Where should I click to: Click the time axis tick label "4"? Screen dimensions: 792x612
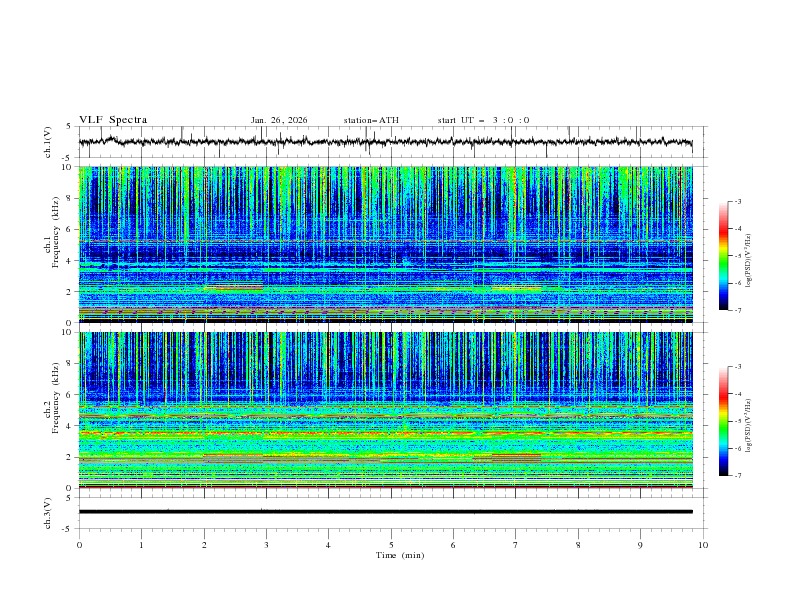pos(328,545)
